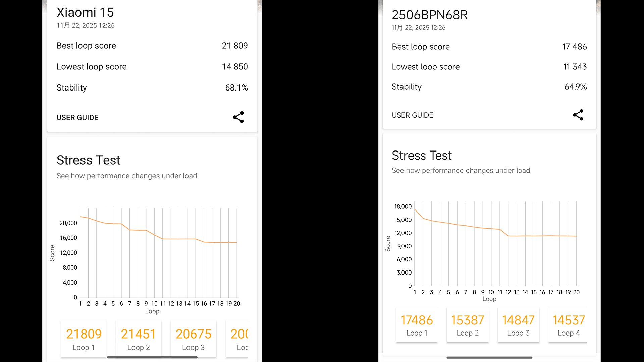The image size is (644, 362).
Task: Click the right panel horizontal scroll bar
Action: pyautogui.click(x=489, y=358)
